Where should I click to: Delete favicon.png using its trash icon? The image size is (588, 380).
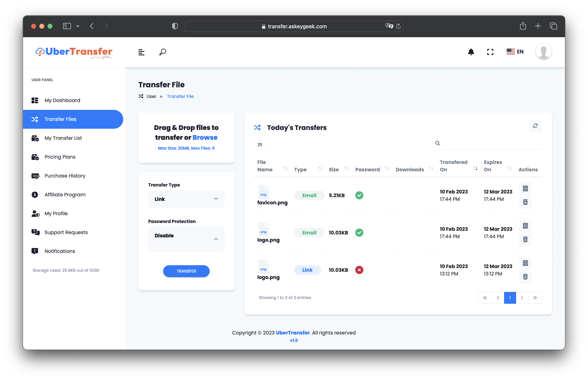pos(525,202)
